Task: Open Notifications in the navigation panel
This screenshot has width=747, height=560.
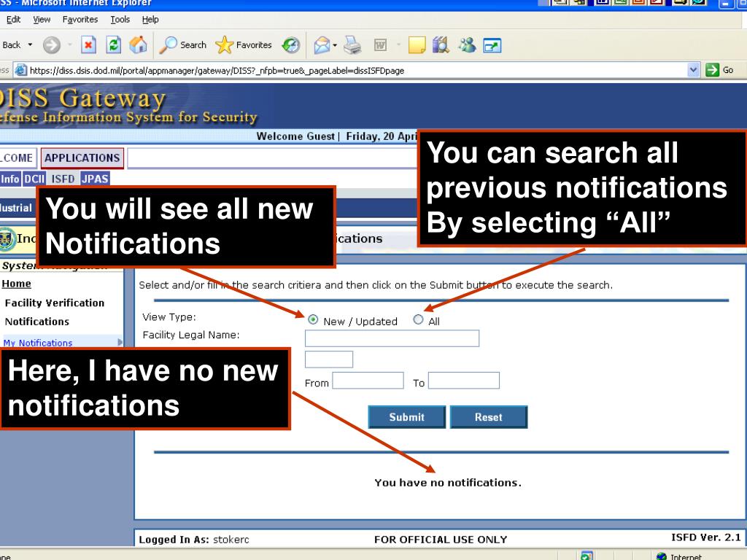Action: pyautogui.click(x=36, y=322)
